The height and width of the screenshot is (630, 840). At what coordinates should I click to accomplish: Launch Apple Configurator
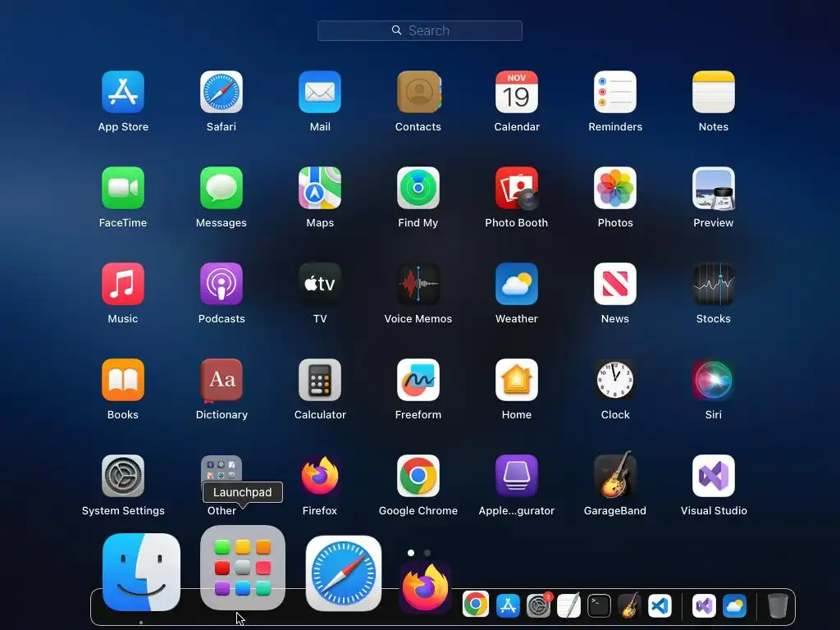(517, 476)
